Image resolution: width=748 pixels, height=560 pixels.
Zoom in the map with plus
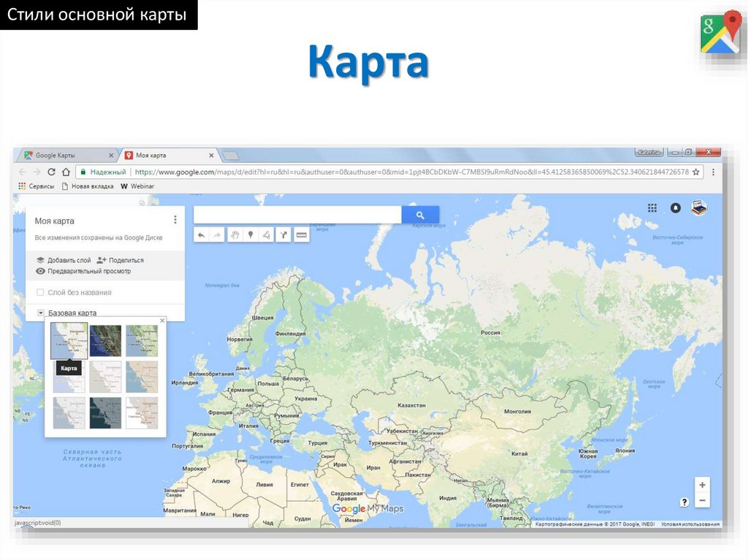coord(702,485)
